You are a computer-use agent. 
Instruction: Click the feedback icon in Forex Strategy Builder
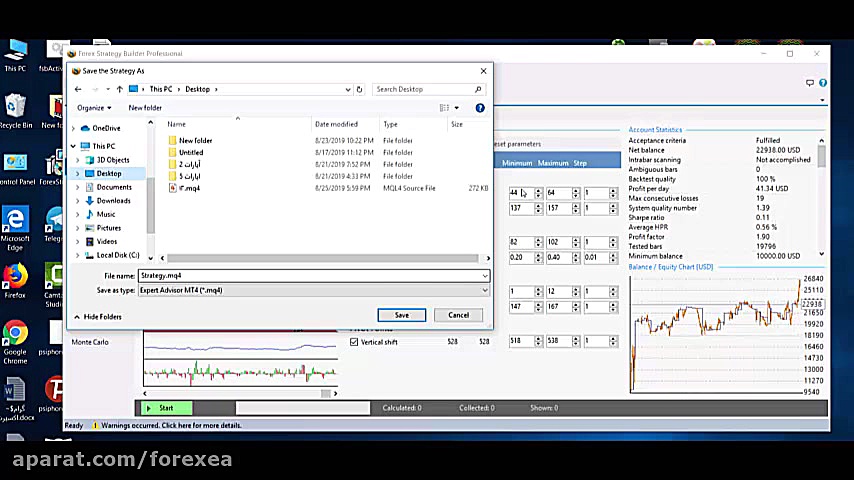click(x=810, y=83)
